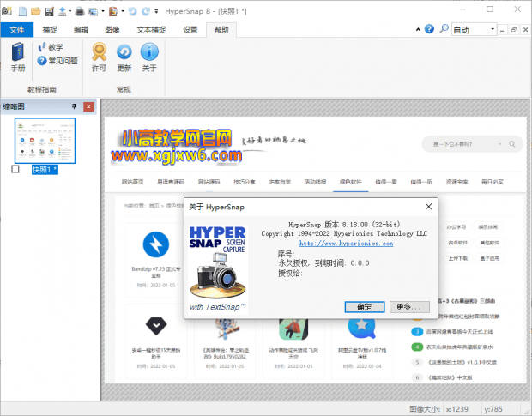Switch to the 编辑 ribbon tab
The width and height of the screenshot is (532, 416).
click(x=82, y=30)
